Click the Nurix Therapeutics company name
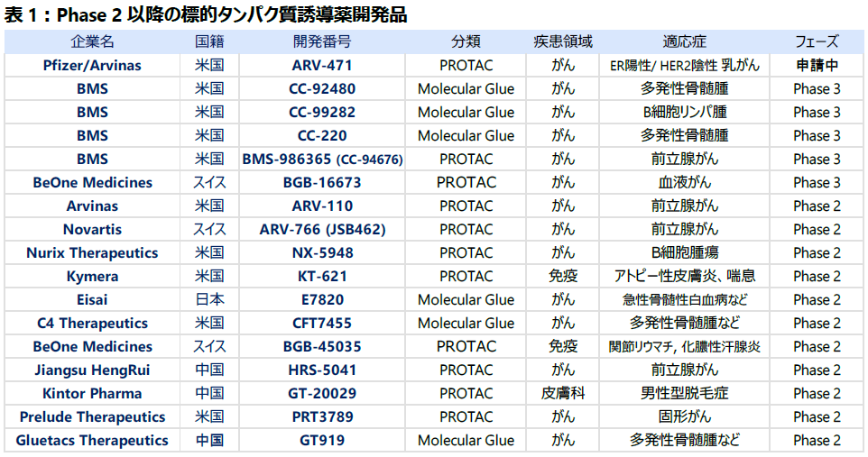 click(92, 253)
